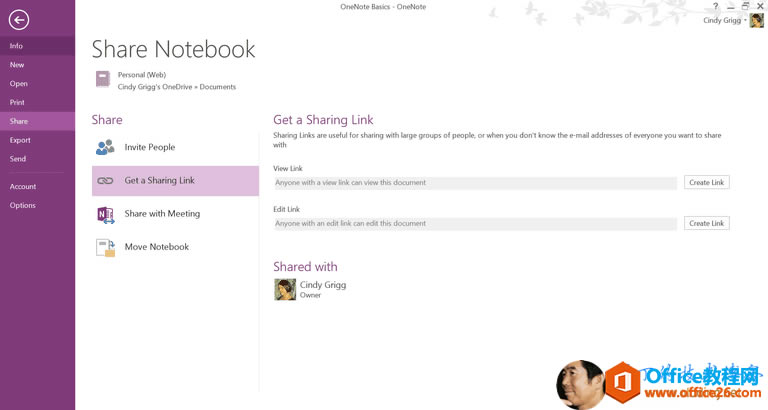Select the Share menu item
The image size is (768, 410).
point(37,121)
